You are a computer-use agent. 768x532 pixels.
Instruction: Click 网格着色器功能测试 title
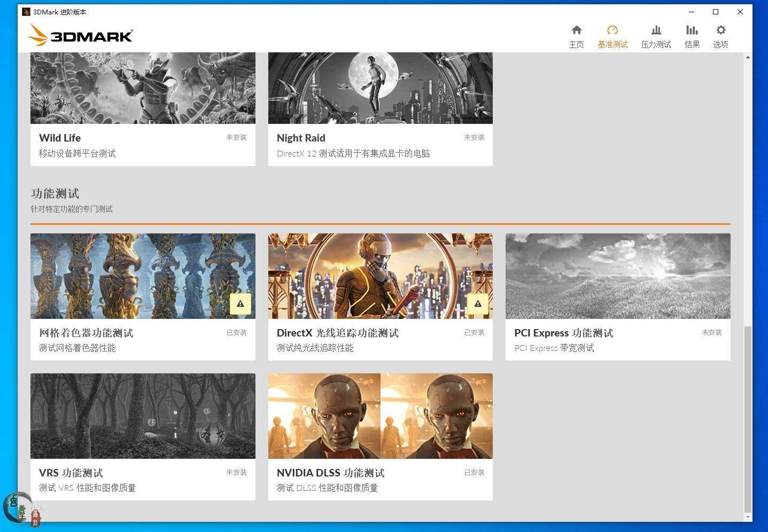(86, 333)
